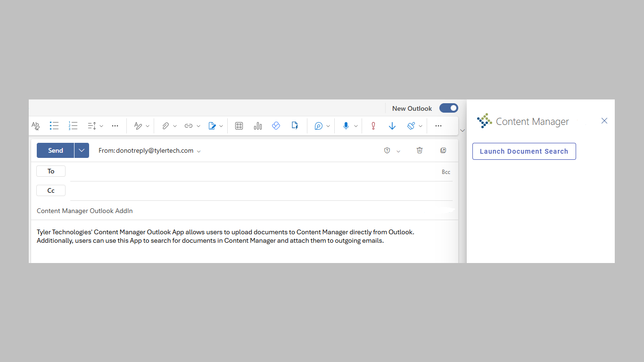Click the clear formatting icon

coord(36,126)
